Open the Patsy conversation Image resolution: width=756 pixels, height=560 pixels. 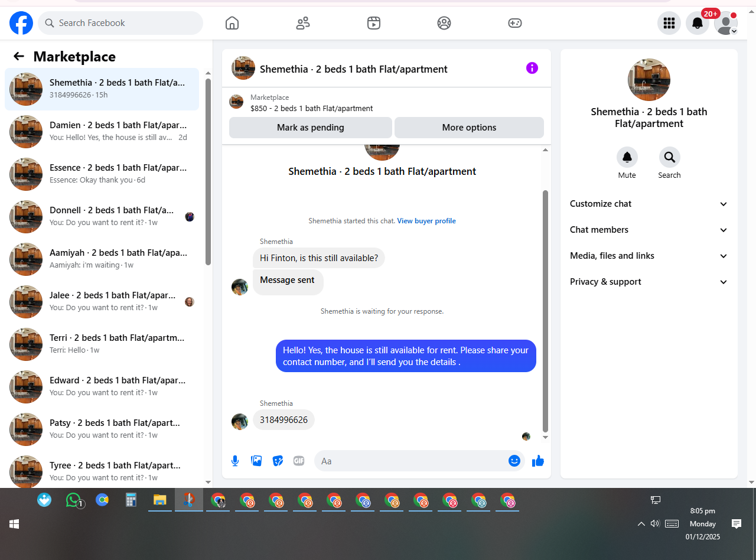[x=102, y=429]
